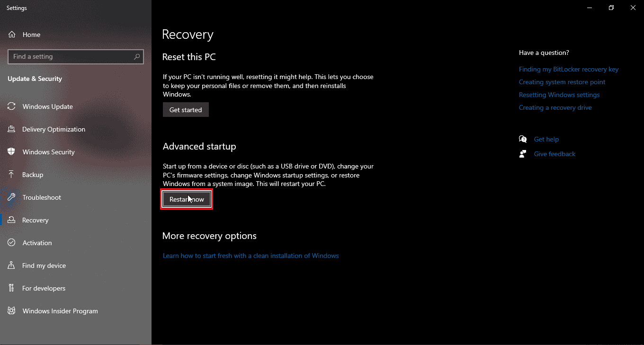This screenshot has width=644, height=345.
Task: Close the Settings window
Action: click(x=633, y=8)
